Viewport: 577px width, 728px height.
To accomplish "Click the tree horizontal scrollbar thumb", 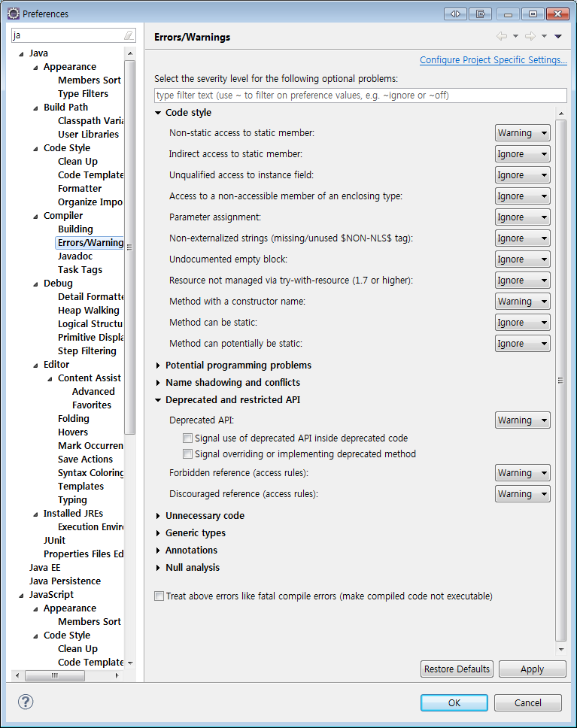I will point(55,675).
